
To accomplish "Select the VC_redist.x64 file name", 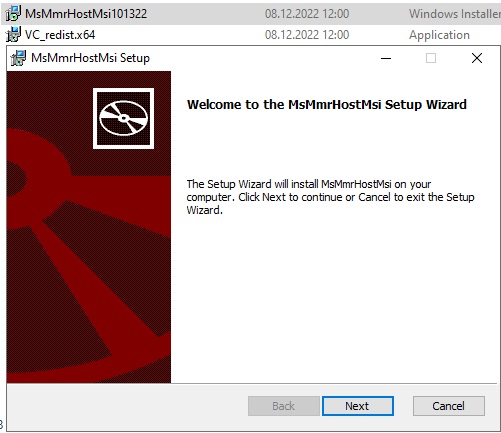I will [60, 35].
